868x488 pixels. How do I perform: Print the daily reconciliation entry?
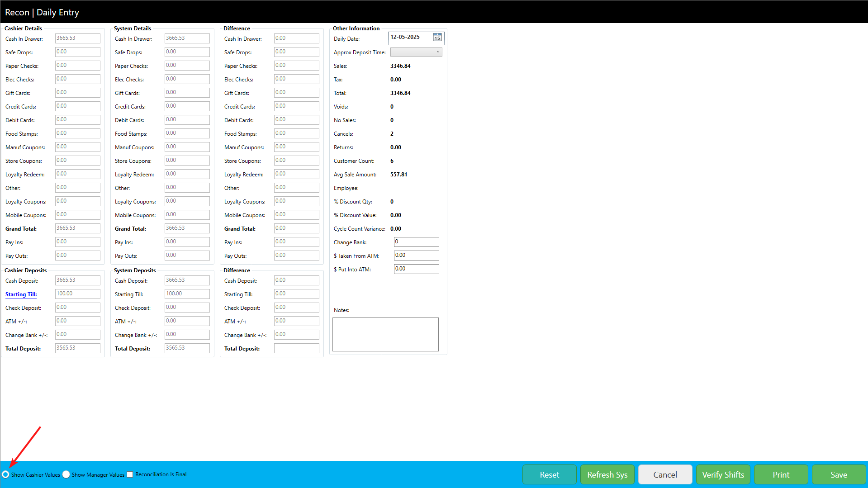781,474
